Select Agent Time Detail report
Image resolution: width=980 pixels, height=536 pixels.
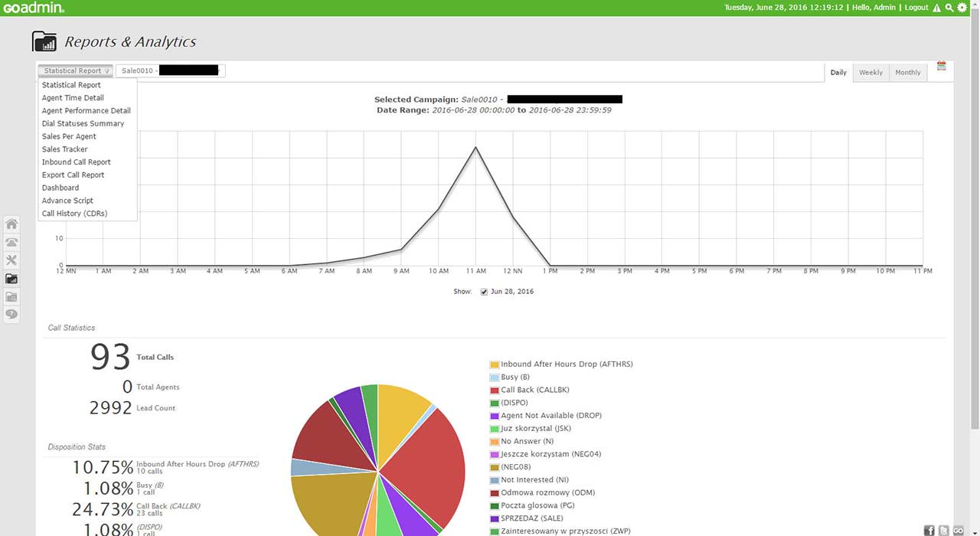pyautogui.click(x=73, y=98)
